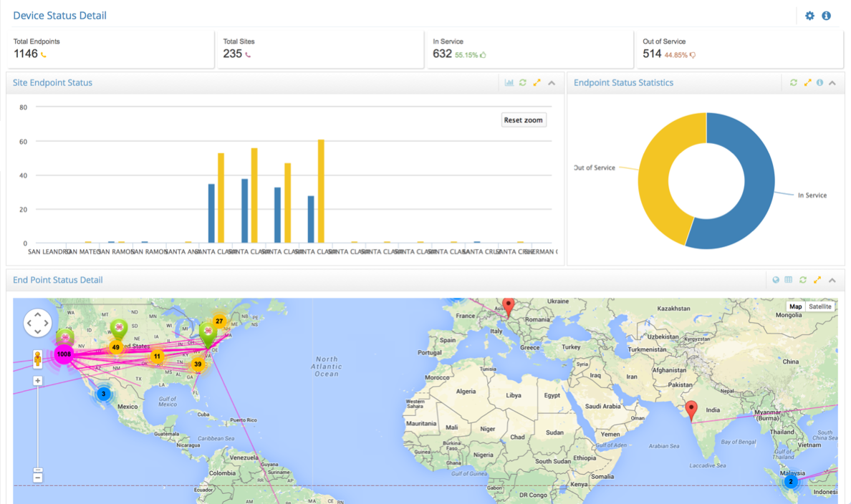Collapse the Endpoint Status Statistics panel
Viewport: 851px width, 504px height.
pyautogui.click(x=832, y=83)
